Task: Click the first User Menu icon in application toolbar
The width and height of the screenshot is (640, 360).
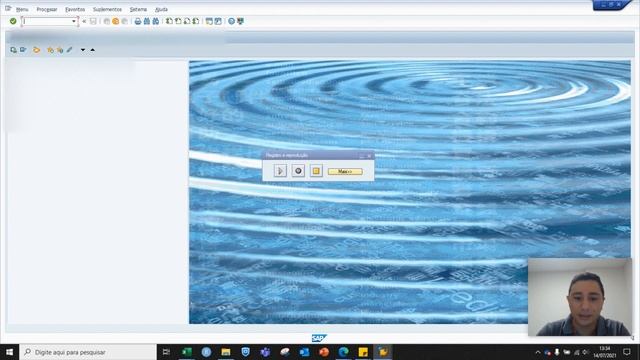Action: (x=13, y=50)
